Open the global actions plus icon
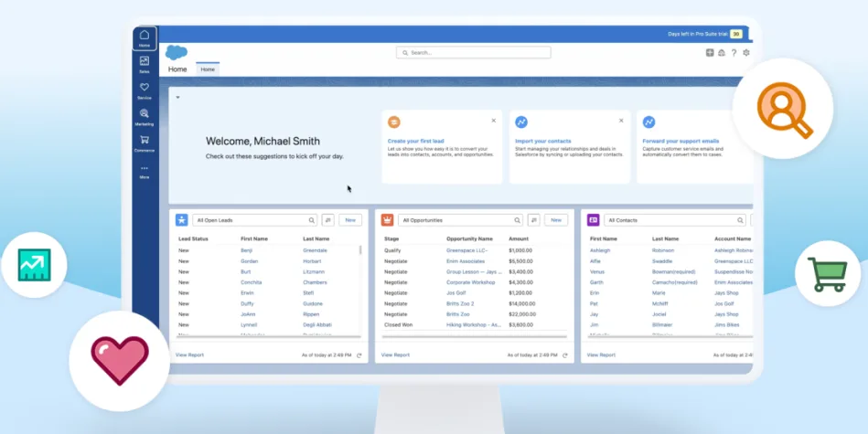The width and height of the screenshot is (868, 434). pyautogui.click(x=710, y=53)
